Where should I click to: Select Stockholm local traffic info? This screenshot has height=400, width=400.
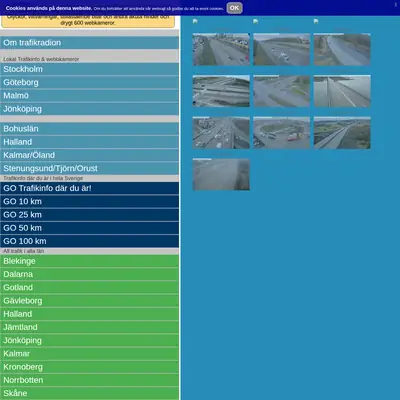click(x=89, y=69)
